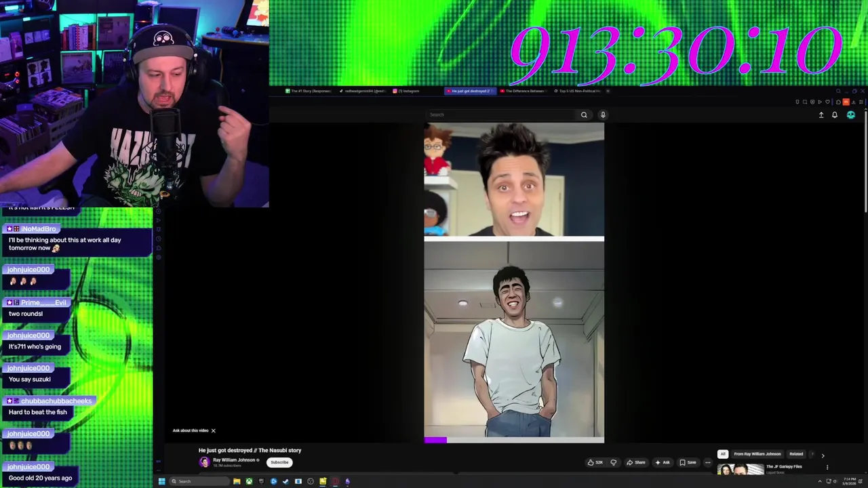Click the 'Ask about this video' label
The image size is (868, 488).
click(x=191, y=430)
